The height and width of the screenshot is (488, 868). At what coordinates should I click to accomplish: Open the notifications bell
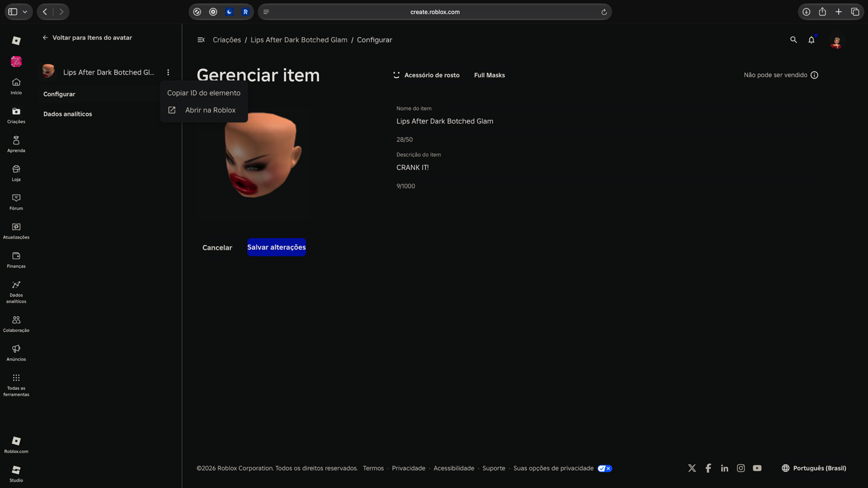tap(811, 40)
